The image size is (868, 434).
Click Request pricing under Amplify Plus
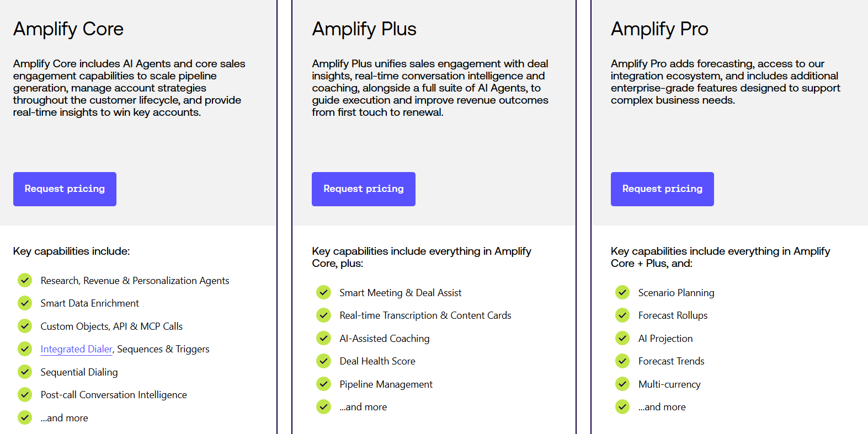(363, 189)
